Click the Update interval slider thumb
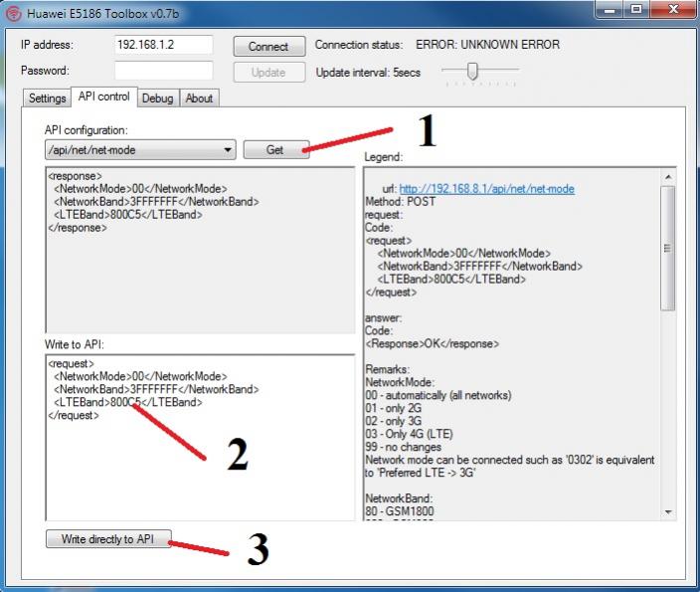 pos(472,71)
